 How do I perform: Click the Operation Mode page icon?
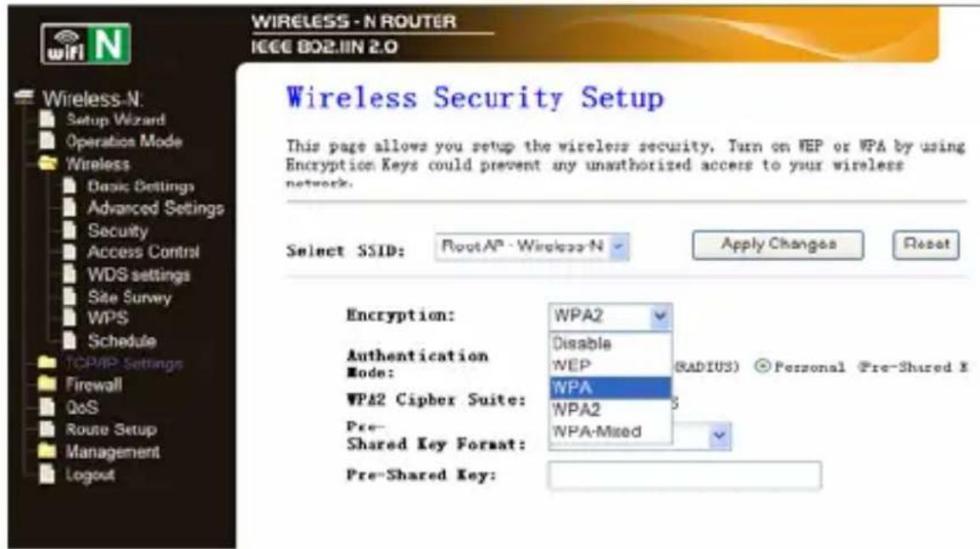(47, 141)
